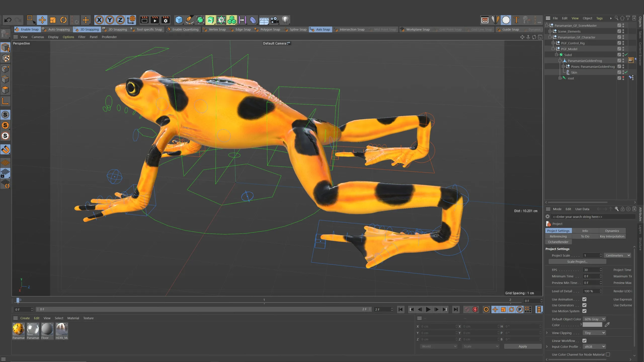Switch to OctaneRender tab
This screenshot has height=362, width=644.
pos(558,242)
